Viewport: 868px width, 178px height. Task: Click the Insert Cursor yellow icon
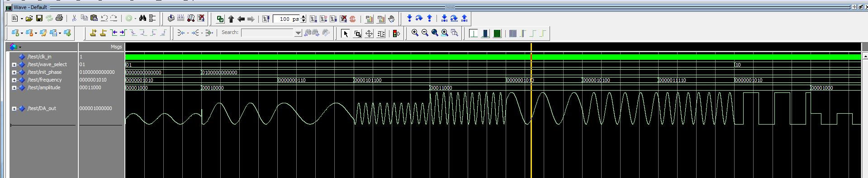click(x=94, y=33)
